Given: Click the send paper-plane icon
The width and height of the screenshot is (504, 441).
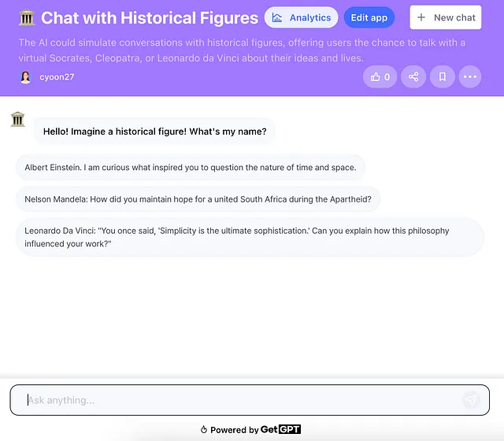Looking at the screenshot, I should (x=471, y=400).
